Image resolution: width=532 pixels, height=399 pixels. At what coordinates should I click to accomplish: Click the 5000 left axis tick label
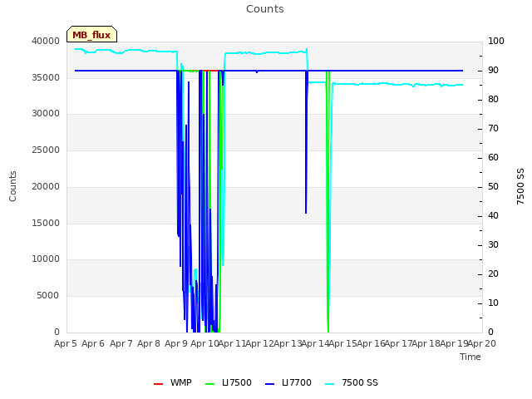coord(48,296)
